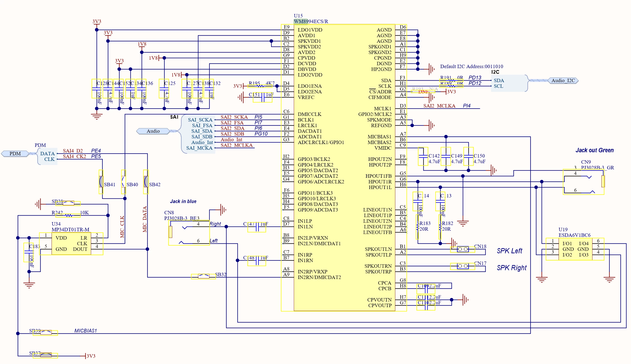Click the Audio port symbol beside SAI block
631x364 pixels.
153,131
